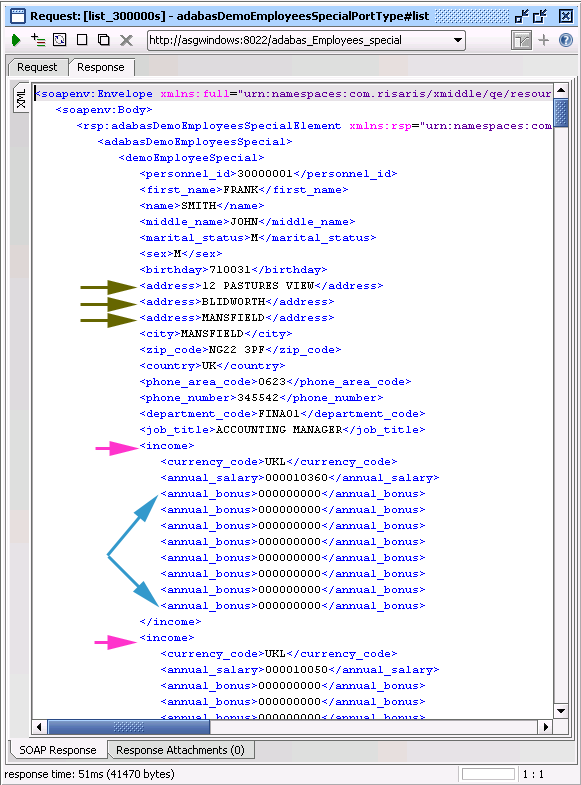Click the cancel request square icon
581x785 pixels.
coord(82,40)
